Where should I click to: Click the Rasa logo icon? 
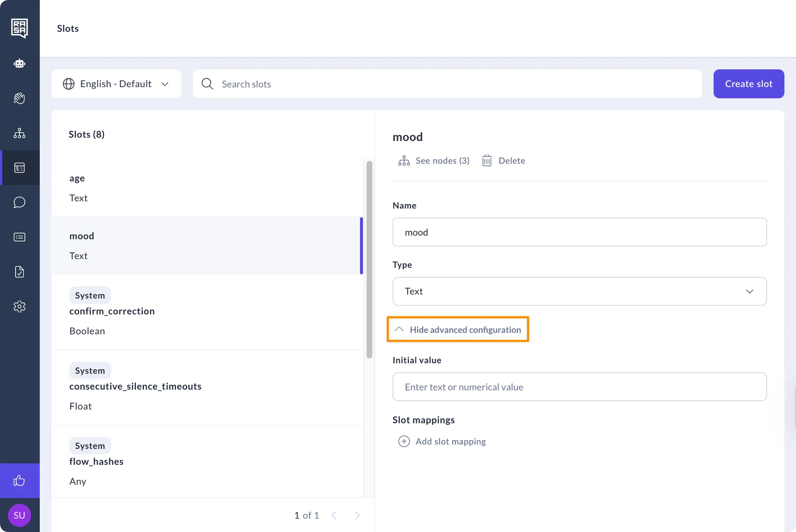(19, 28)
